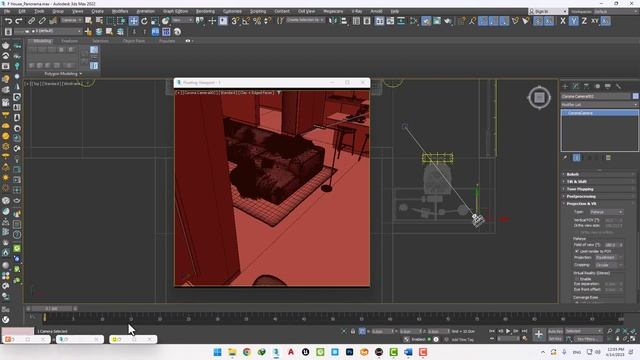The width and height of the screenshot is (640, 360).
Task: Toggle the 3D Snaps icon
Action: click(x=235, y=20)
